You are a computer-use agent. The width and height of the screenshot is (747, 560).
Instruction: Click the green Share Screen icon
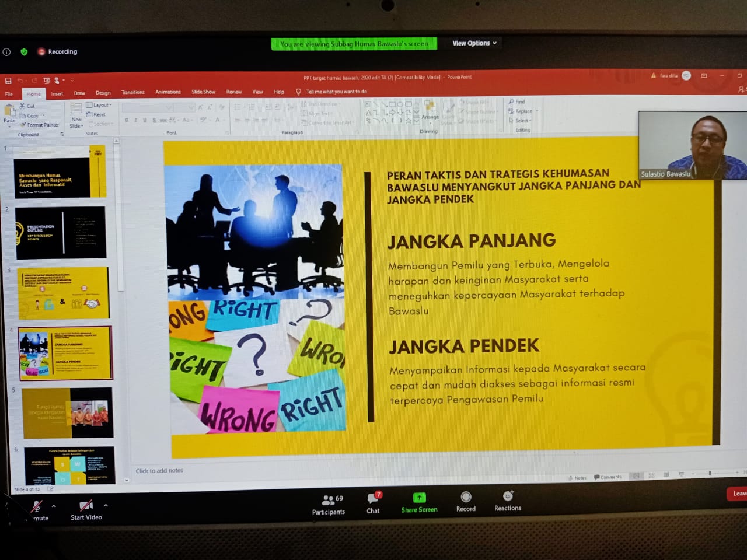(419, 498)
